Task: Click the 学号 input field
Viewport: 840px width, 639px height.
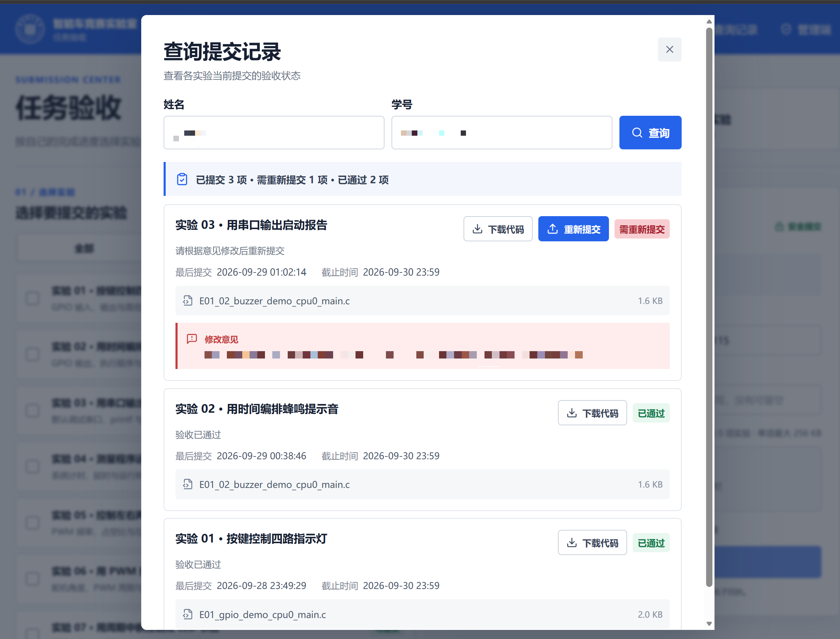Action: coord(501,133)
